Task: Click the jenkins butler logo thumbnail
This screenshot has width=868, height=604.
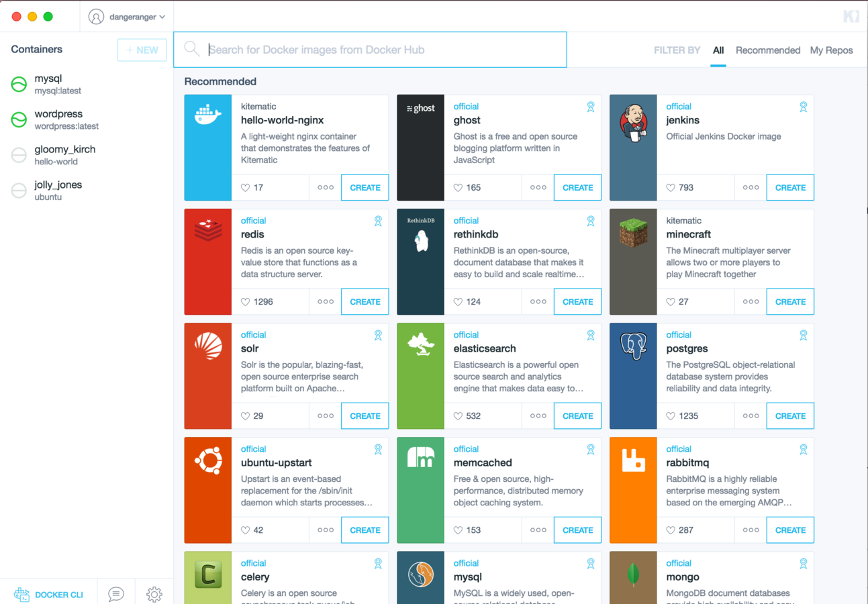Action: coord(633,148)
